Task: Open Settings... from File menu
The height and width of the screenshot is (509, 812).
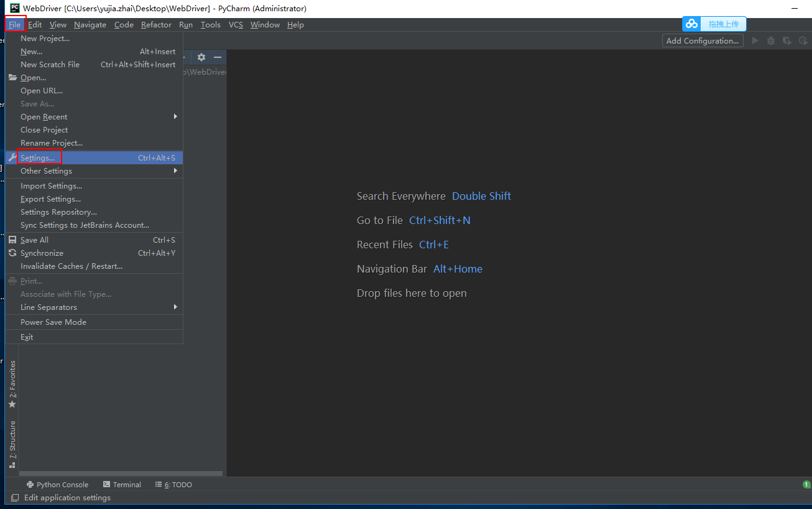Action: [x=94, y=158]
